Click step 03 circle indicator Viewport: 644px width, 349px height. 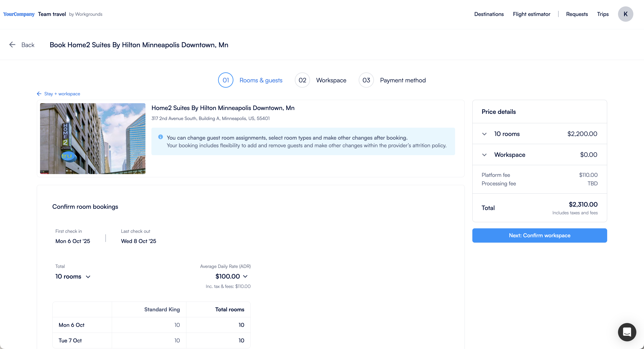click(x=366, y=80)
